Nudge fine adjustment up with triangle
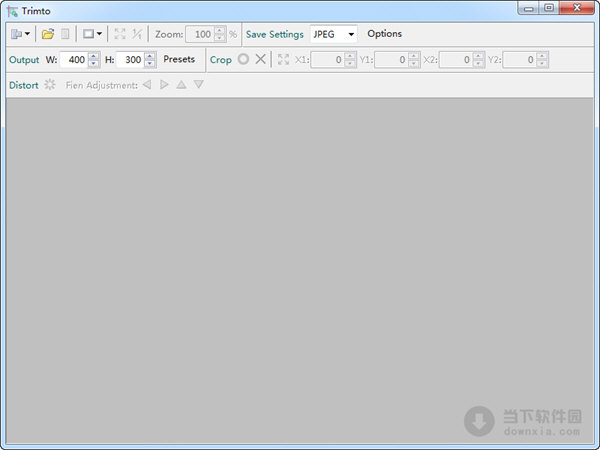Viewport: 600px width, 450px height. click(181, 85)
